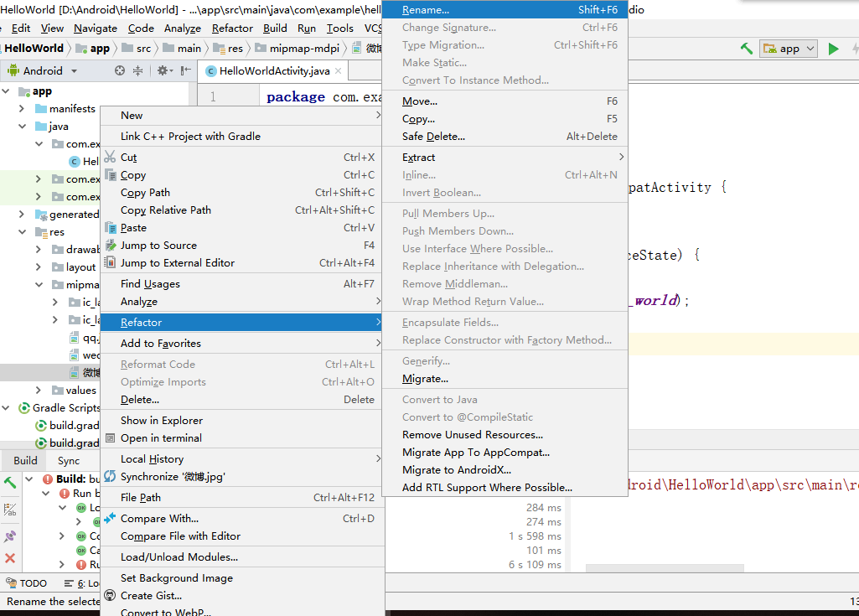Screen dimensions: 859x616
Task: Close the Build panel with the red X icon
Action: pyautogui.click(x=11, y=557)
